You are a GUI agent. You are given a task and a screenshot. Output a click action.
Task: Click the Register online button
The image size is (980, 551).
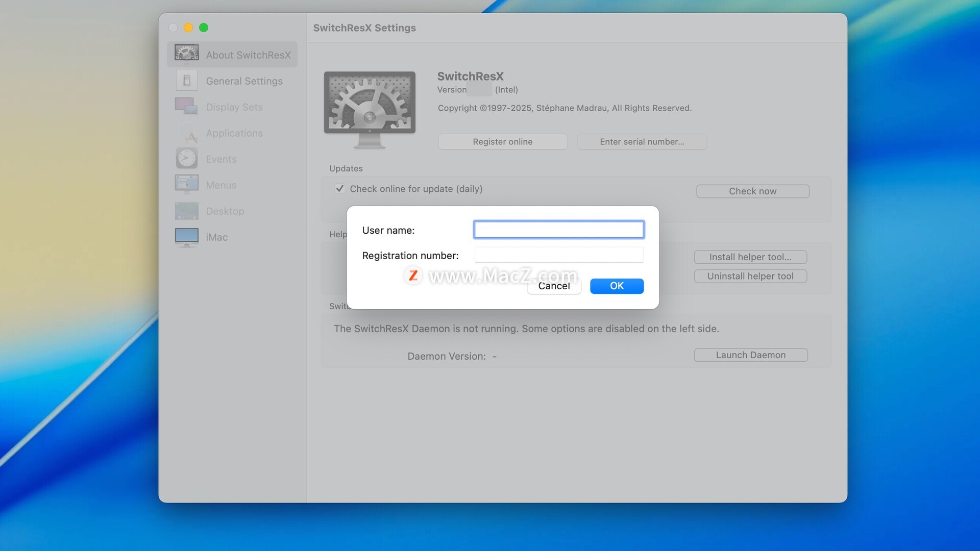(x=503, y=142)
